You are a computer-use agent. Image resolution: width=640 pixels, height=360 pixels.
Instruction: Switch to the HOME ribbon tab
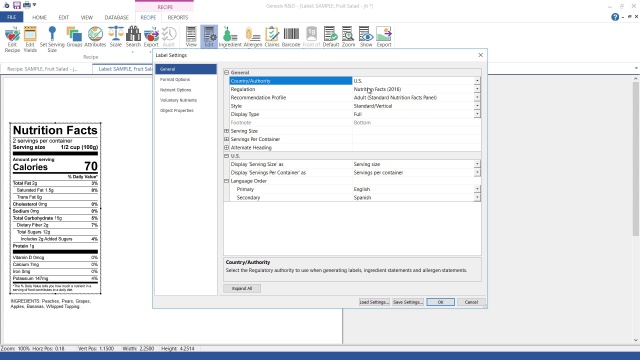click(x=39, y=18)
